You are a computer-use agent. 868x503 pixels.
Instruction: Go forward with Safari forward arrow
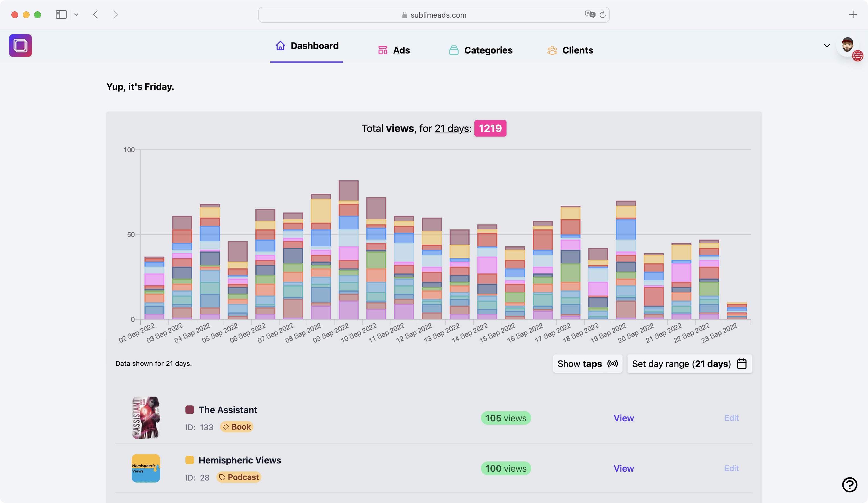coord(115,15)
